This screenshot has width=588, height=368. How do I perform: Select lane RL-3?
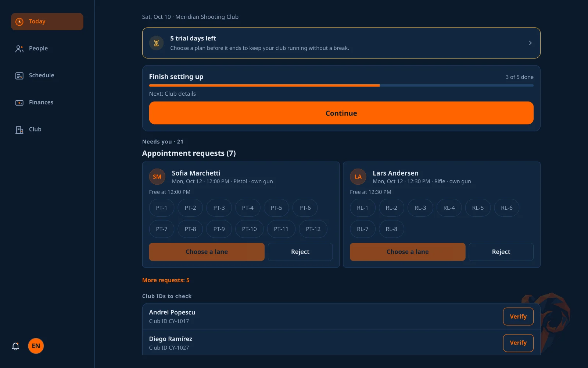pos(420,208)
